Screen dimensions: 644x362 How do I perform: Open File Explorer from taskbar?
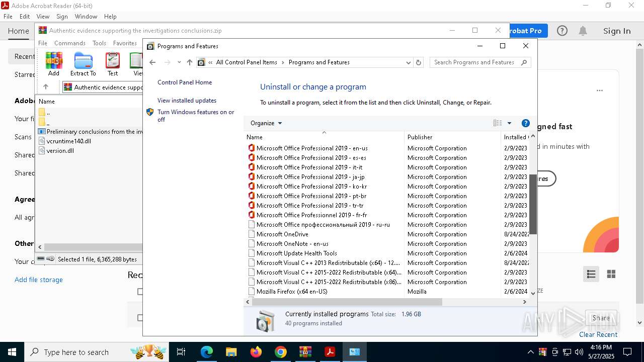[231, 352]
